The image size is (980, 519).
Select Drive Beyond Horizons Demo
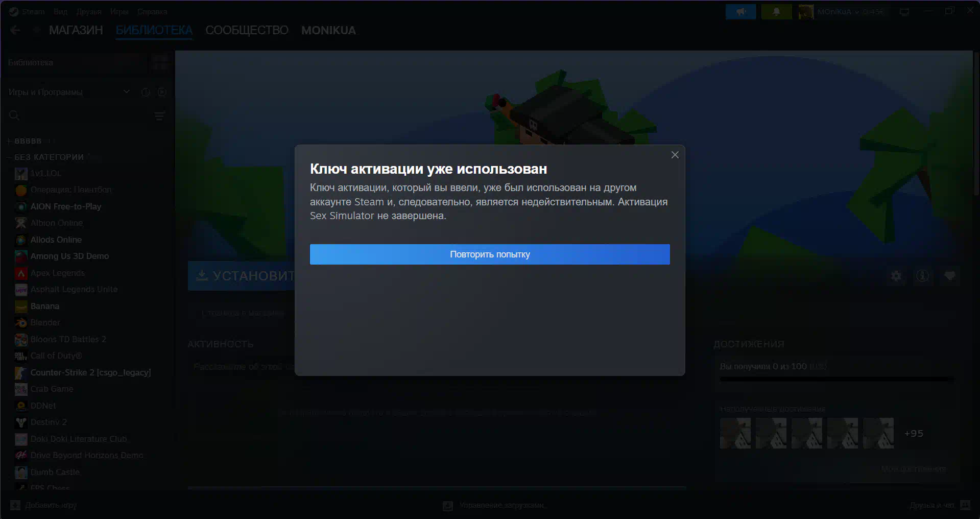[x=87, y=455]
